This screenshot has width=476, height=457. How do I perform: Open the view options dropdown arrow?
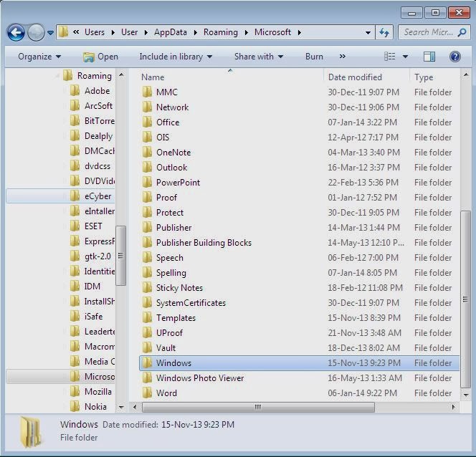405,57
